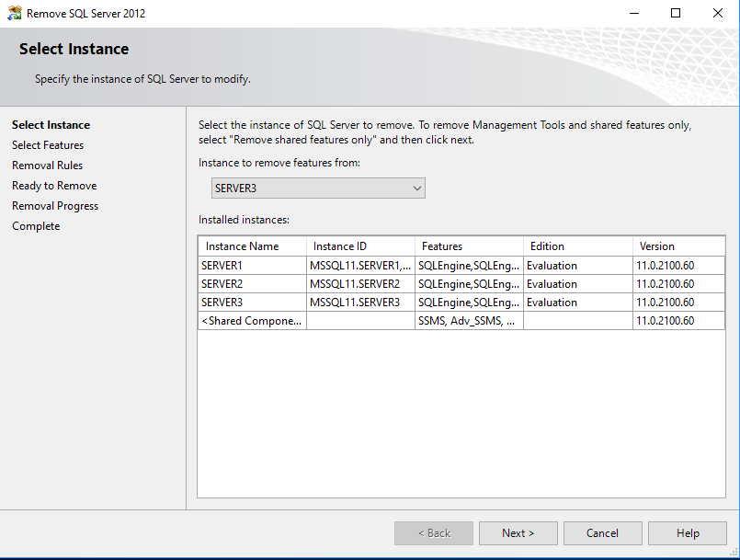
Task: Click the Version column header
Action: click(678, 246)
